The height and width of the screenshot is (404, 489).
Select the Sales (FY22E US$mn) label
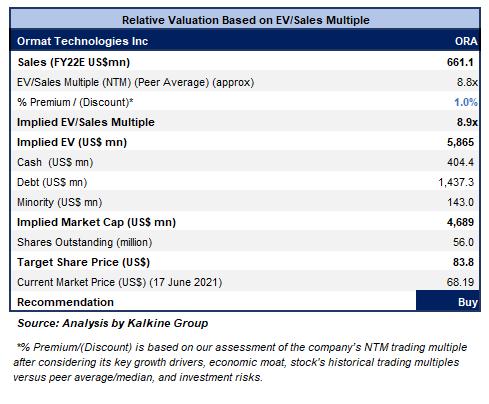[74, 62]
